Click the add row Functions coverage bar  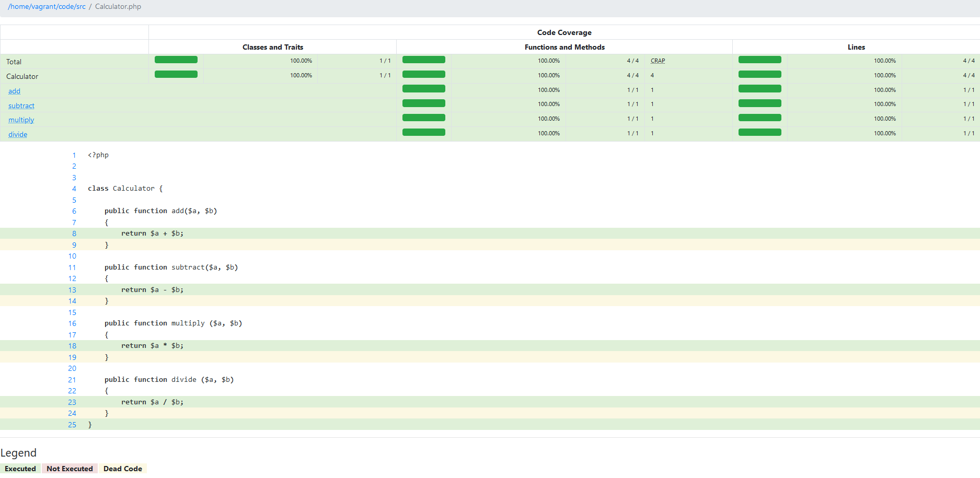424,89
